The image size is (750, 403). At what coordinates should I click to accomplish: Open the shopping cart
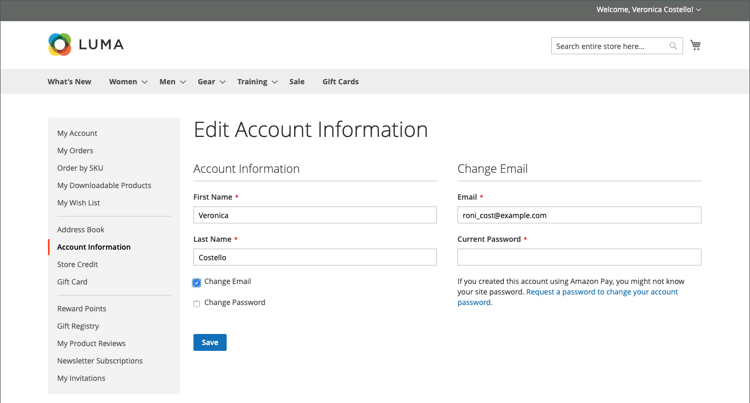[x=696, y=45]
